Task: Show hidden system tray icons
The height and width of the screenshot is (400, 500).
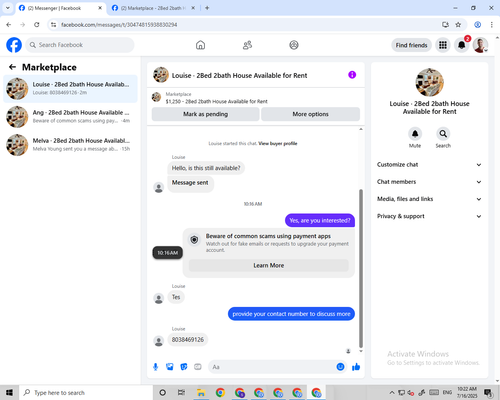Action: [392, 393]
